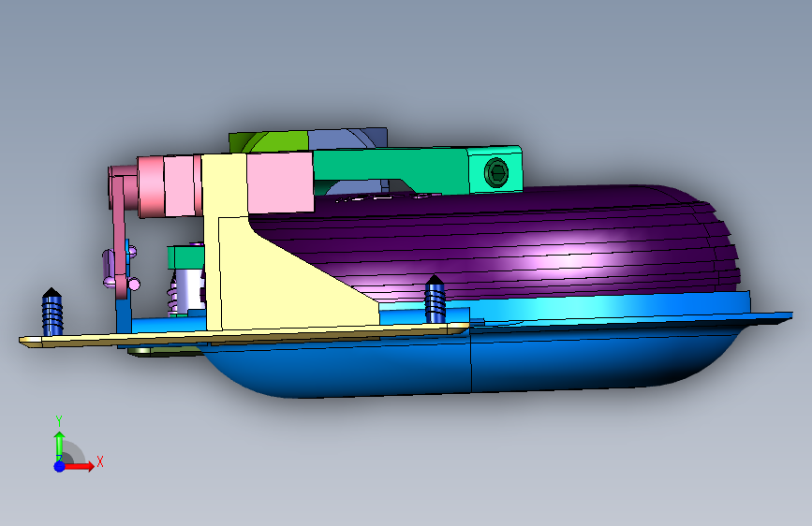The height and width of the screenshot is (526, 812).
Task: Select the dark pink vertical lever arm
Action: click(120, 236)
